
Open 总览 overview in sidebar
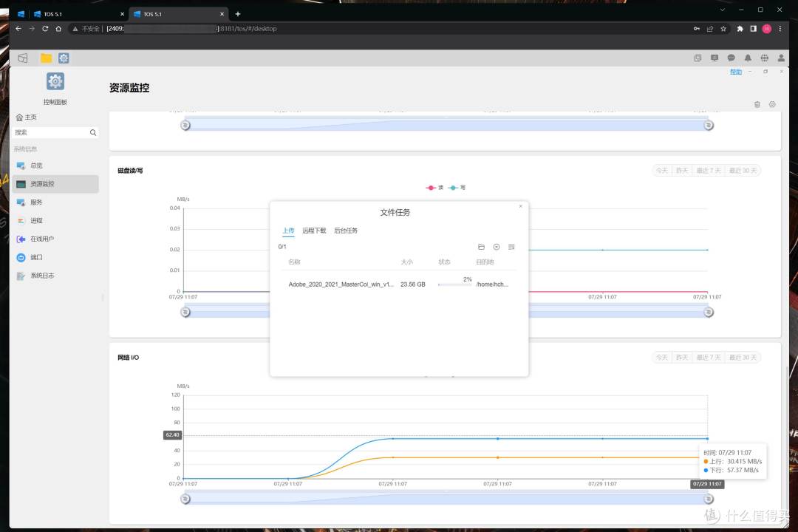(x=56, y=166)
